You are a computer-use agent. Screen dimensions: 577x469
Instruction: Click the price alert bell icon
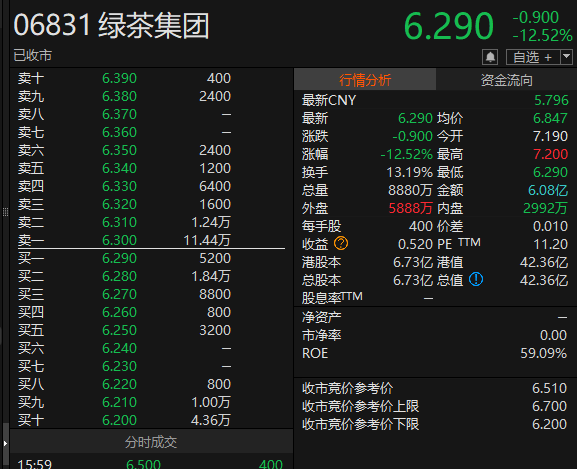pyautogui.click(x=490, y=57)
